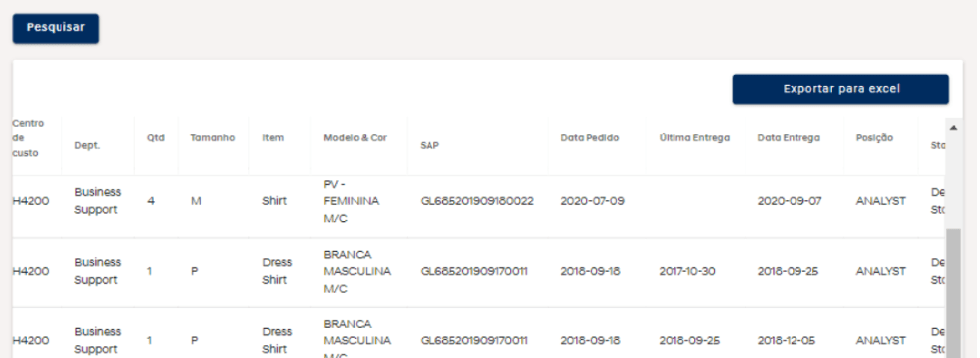Click the Última Entrega column header
Viewport: 980px width, 358px height.
click(x=694, y=138)
